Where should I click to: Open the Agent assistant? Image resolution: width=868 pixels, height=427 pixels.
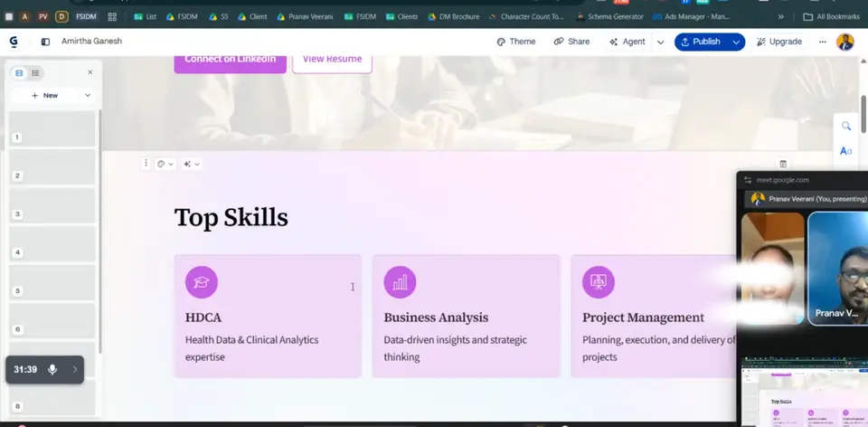click(627, 42)
